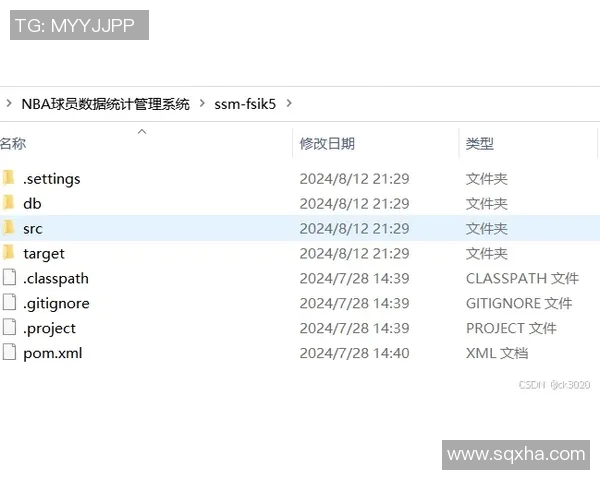Expand chevron before NBA球员数据统计管理系统 breadcrumb
Screen dimensions: 600x480
tap(9, 103)
